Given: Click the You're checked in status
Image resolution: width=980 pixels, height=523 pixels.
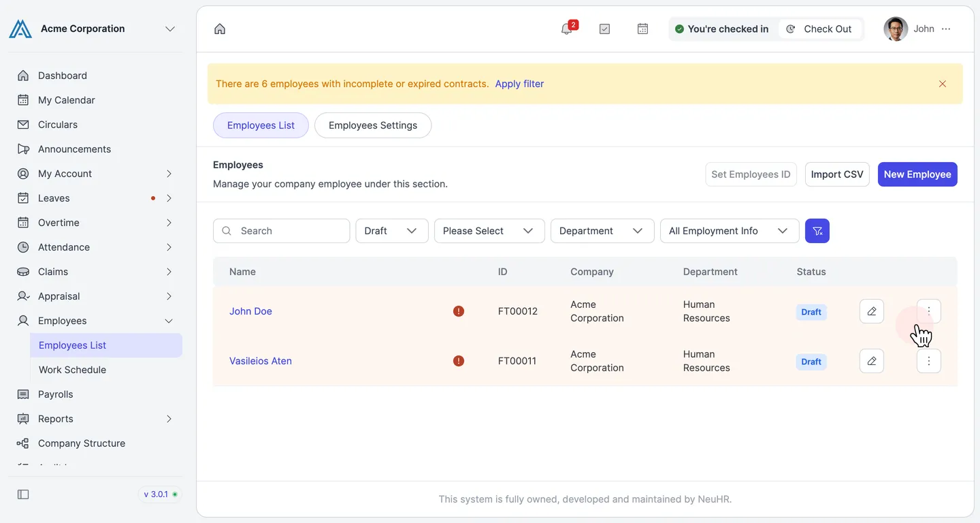Looking at the screenshot, I should point(721,29).
